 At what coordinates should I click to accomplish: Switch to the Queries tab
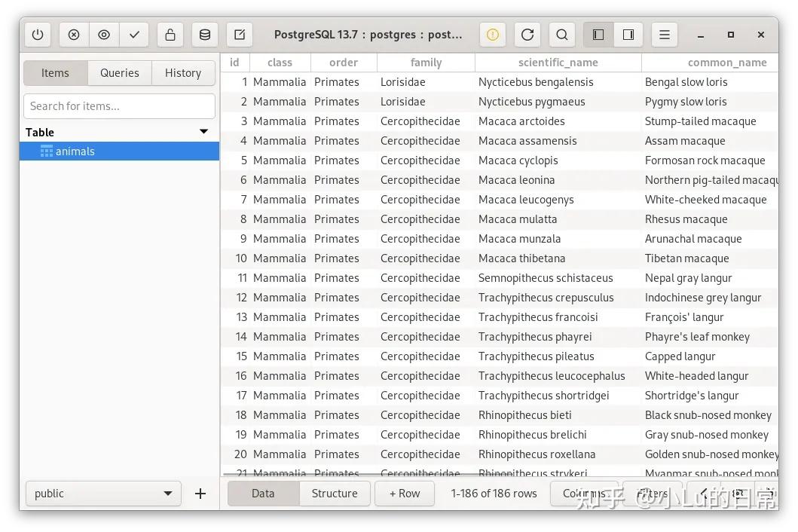119,72
